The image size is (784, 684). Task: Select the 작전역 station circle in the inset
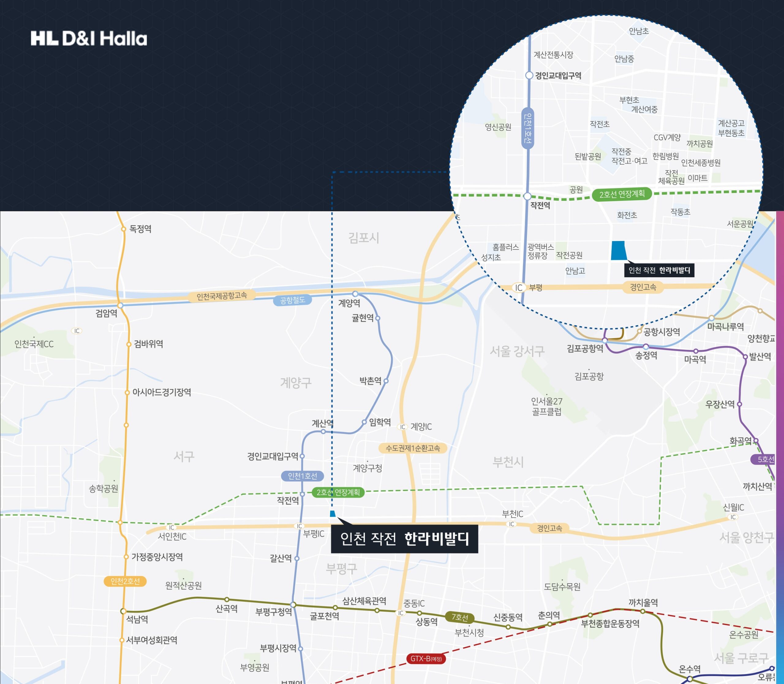coord(527,196)
